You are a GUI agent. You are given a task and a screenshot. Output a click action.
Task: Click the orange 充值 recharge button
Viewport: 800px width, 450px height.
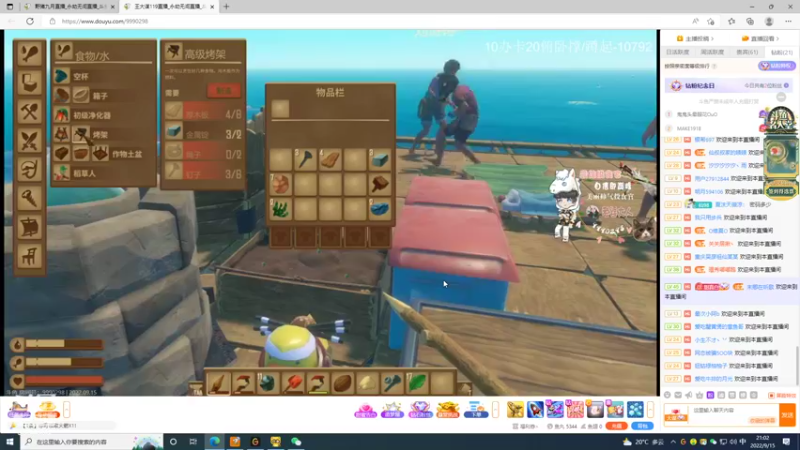[x=616, y=426]
